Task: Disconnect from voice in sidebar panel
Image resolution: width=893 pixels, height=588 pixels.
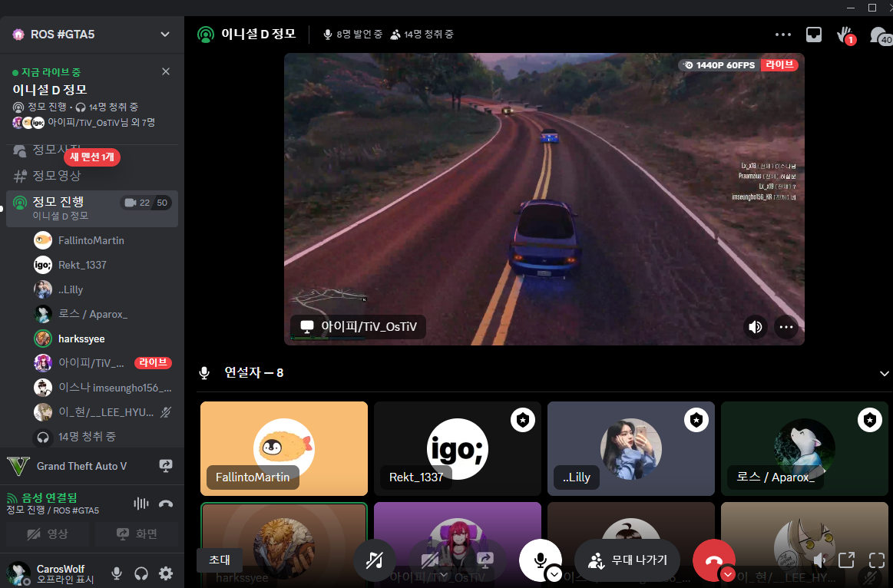Action: pos(166,504)
